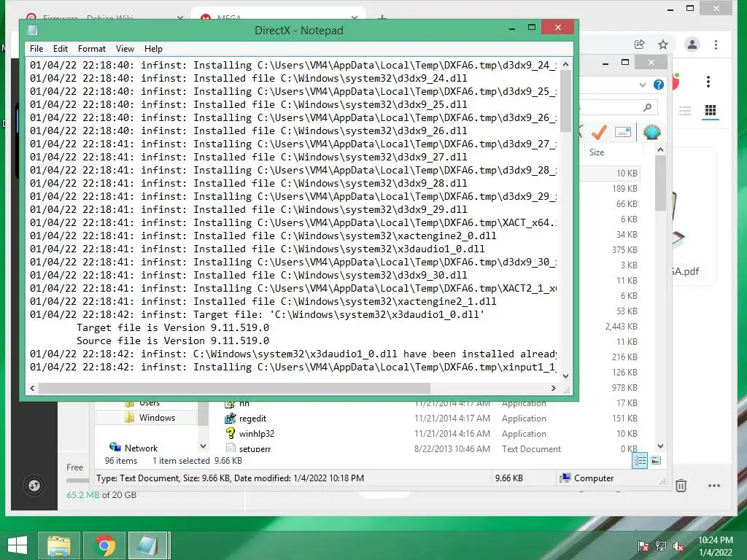Click the Explorer search magnifier icon
747x560 pixels.
(647, 108)
